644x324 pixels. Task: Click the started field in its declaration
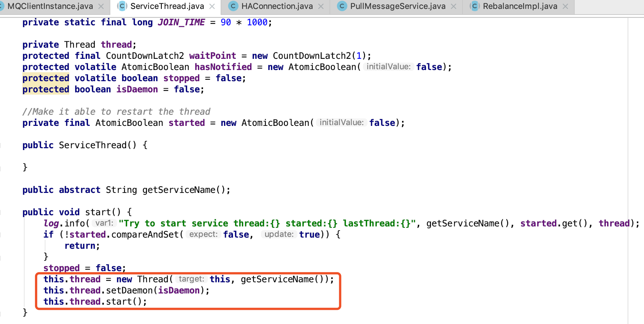[187, 123]
